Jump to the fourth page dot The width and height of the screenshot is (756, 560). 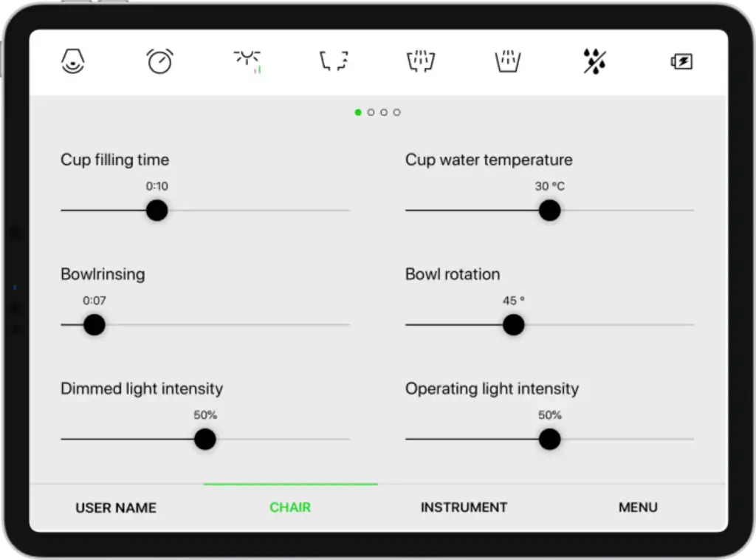[397, 112]
